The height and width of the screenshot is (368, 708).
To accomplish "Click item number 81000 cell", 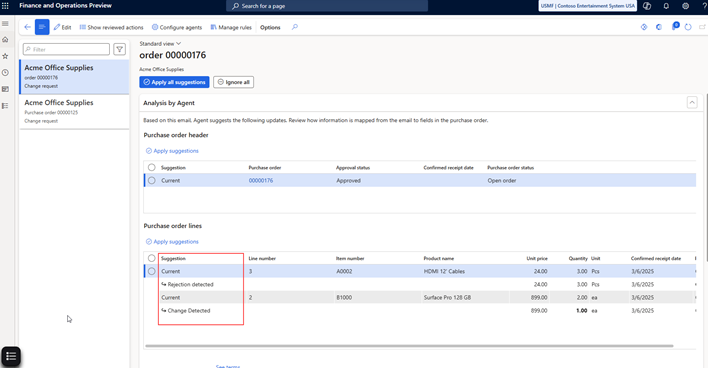I will 344,298.
